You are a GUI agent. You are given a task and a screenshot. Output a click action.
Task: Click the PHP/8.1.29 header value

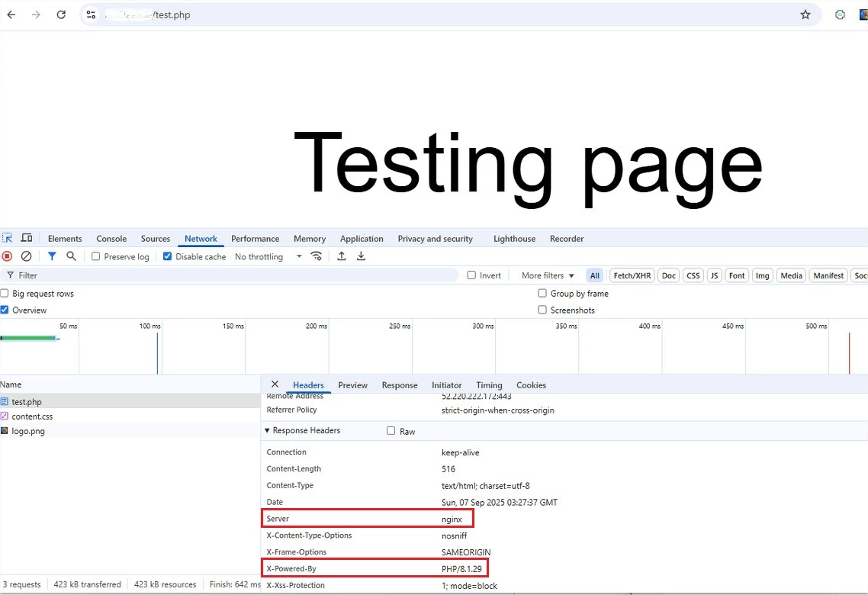point(461,568)
